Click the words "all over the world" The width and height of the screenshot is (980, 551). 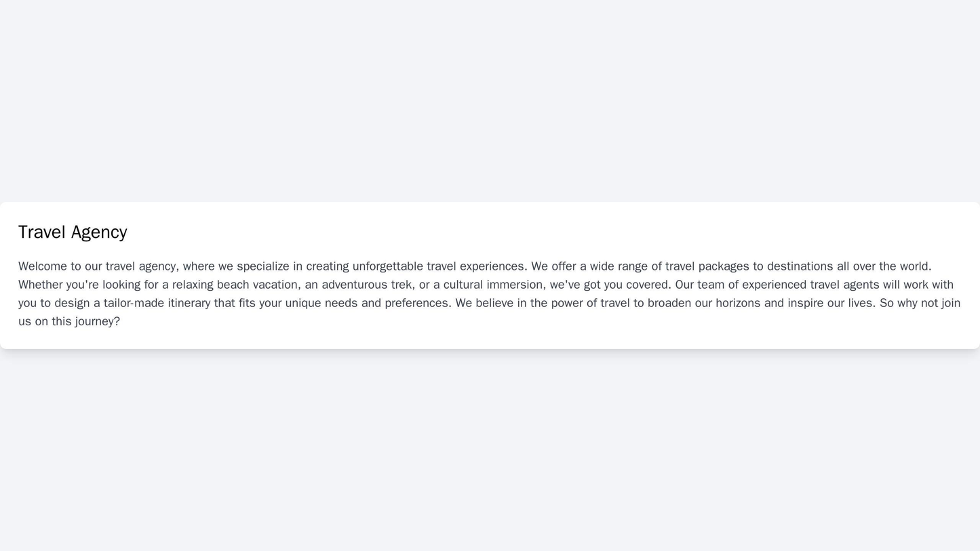(882, 266)
